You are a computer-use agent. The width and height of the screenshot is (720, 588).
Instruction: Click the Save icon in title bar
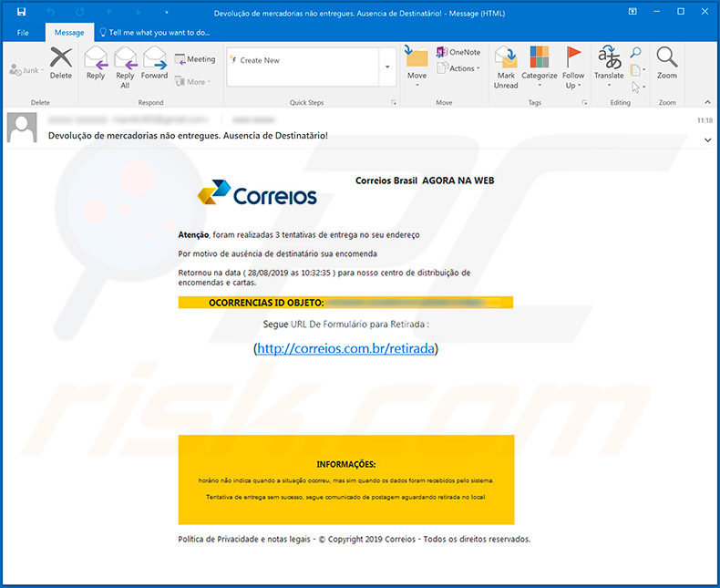click(21, 12)
